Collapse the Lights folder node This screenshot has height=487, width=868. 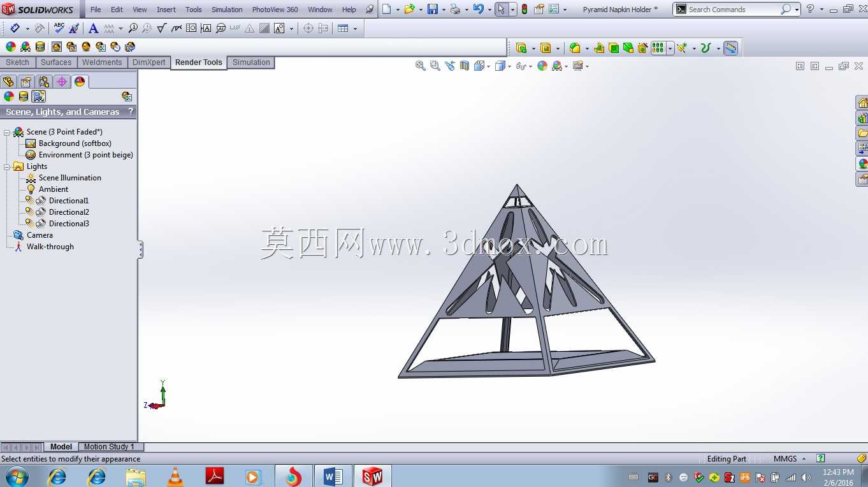(7, 166)
